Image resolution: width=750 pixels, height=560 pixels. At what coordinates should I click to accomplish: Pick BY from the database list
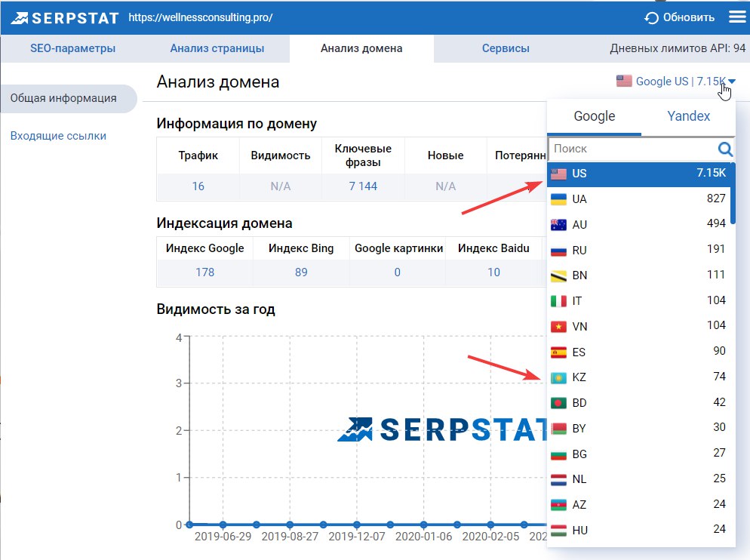pyautogui.click(x=638, y=429)
